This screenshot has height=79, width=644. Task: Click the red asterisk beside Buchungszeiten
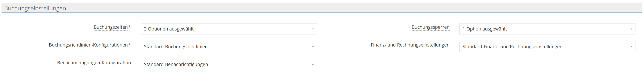point(129,27)
